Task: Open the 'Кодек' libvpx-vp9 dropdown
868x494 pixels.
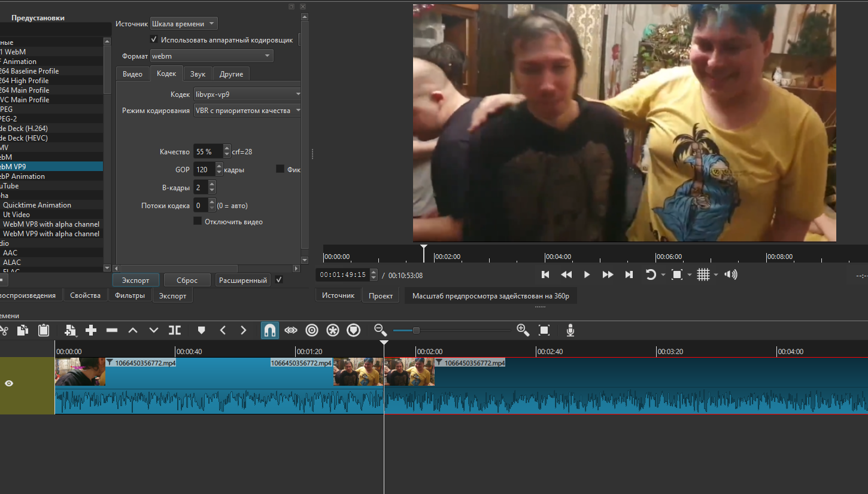Action: point(248,94)
